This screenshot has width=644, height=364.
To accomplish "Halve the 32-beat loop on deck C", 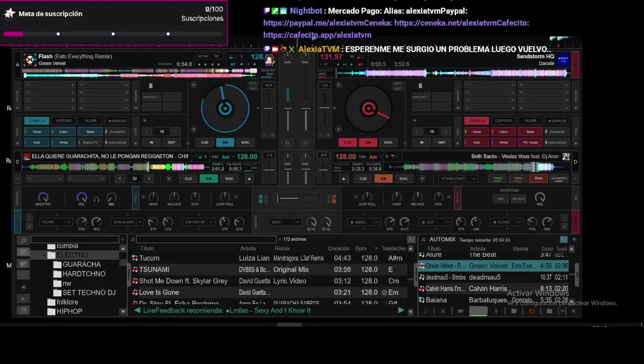I will click(120, 178).
